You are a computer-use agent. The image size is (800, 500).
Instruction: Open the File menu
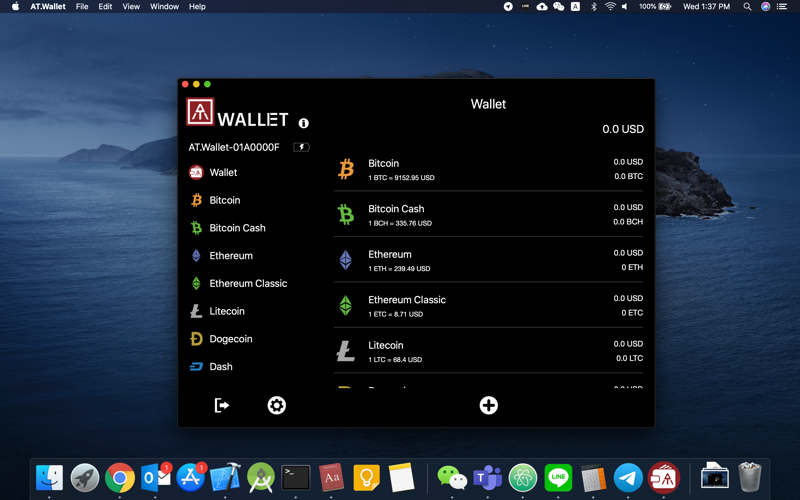[82, 6]
